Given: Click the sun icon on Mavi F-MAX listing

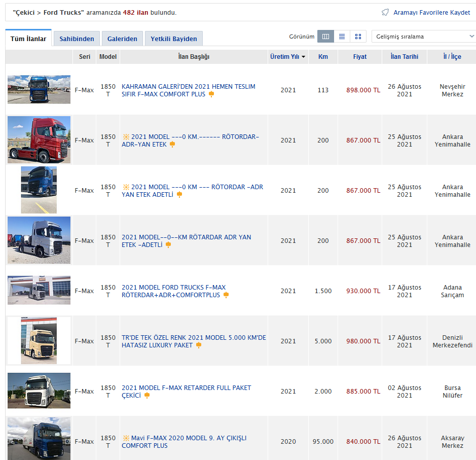Looking at the screenshot, I should (126, 438).
